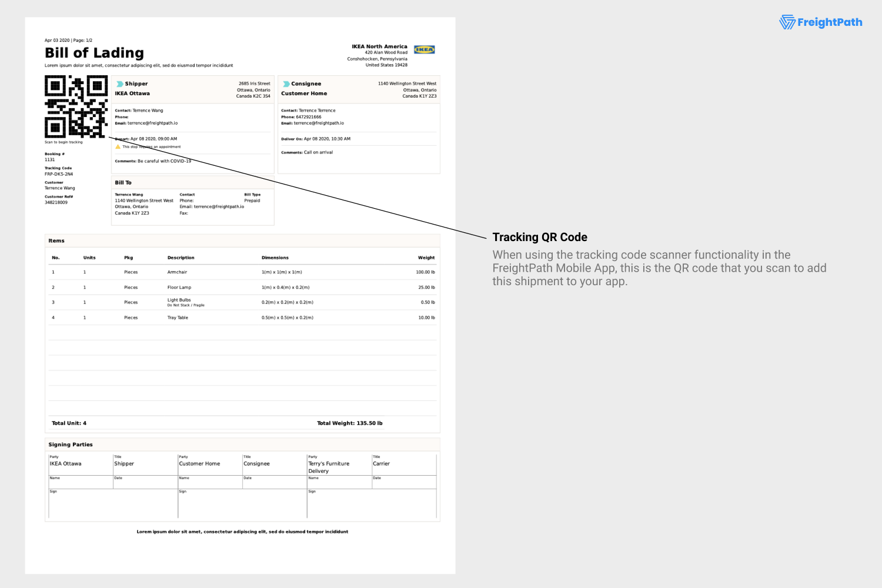Click consignee phone 6472921666

click(309, 117)
